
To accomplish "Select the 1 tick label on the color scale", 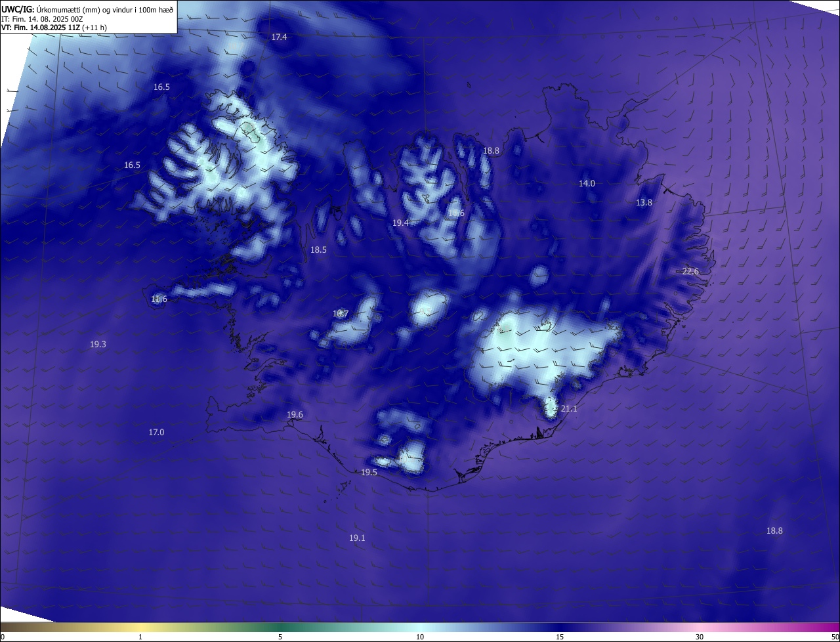I will (140, 637).
